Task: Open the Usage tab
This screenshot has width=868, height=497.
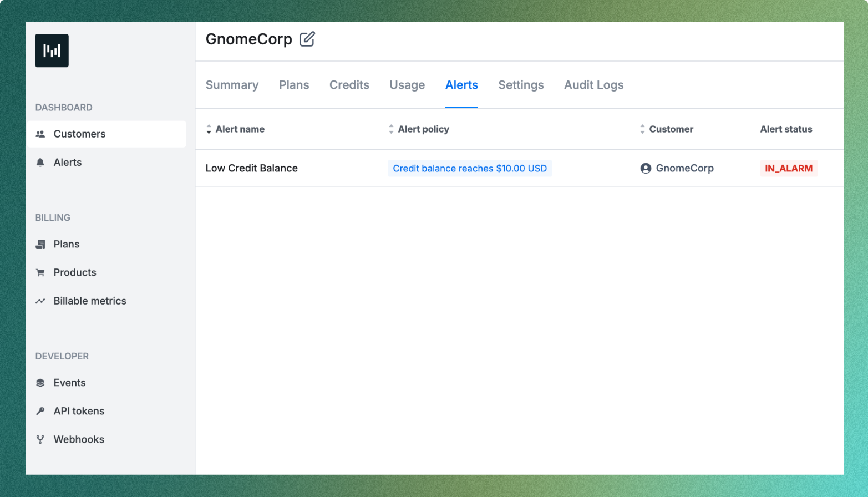Action: 407,85
